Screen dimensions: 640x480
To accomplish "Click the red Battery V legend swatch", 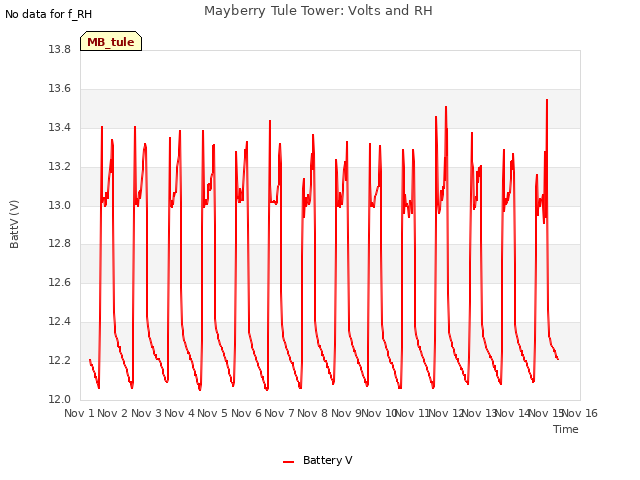I will [289, 462].
